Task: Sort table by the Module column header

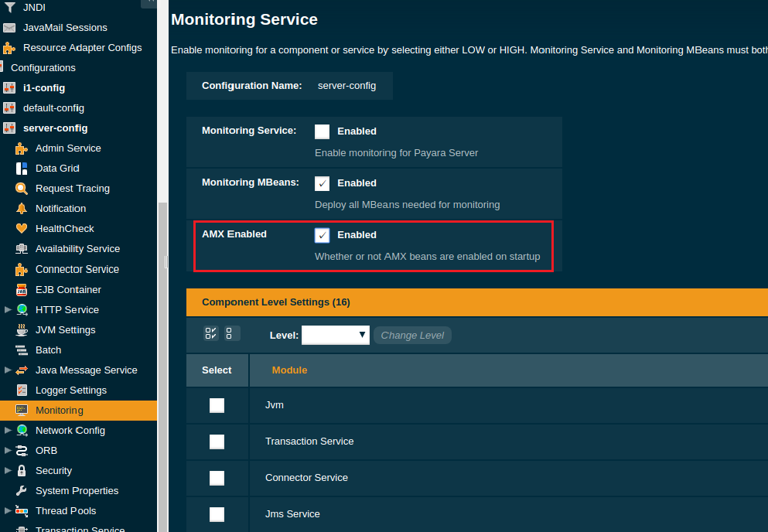Action: [289, 370]
